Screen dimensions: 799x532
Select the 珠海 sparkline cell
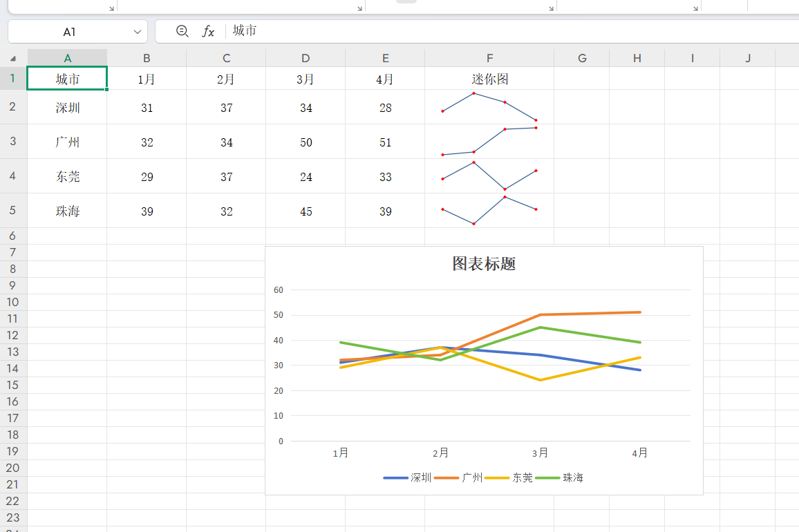coord(489,211)
